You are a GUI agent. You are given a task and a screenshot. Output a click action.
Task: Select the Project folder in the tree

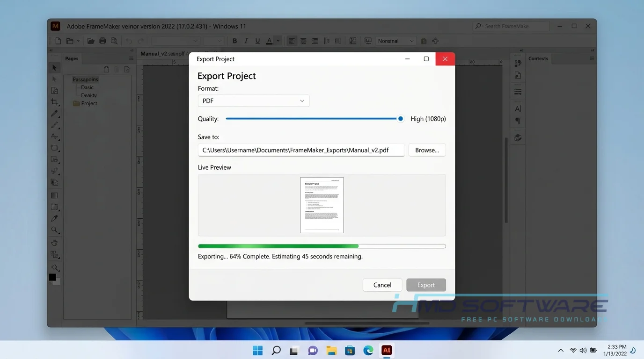click(85, 103)
